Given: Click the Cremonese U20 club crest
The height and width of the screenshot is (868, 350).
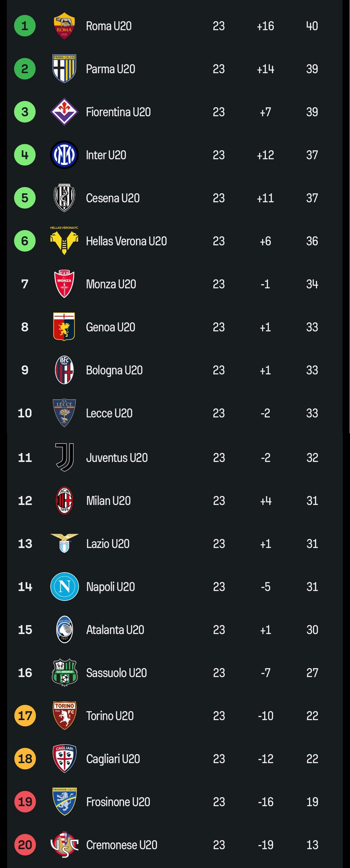Looking at the screenshot, I should click(x=64, y=845).
